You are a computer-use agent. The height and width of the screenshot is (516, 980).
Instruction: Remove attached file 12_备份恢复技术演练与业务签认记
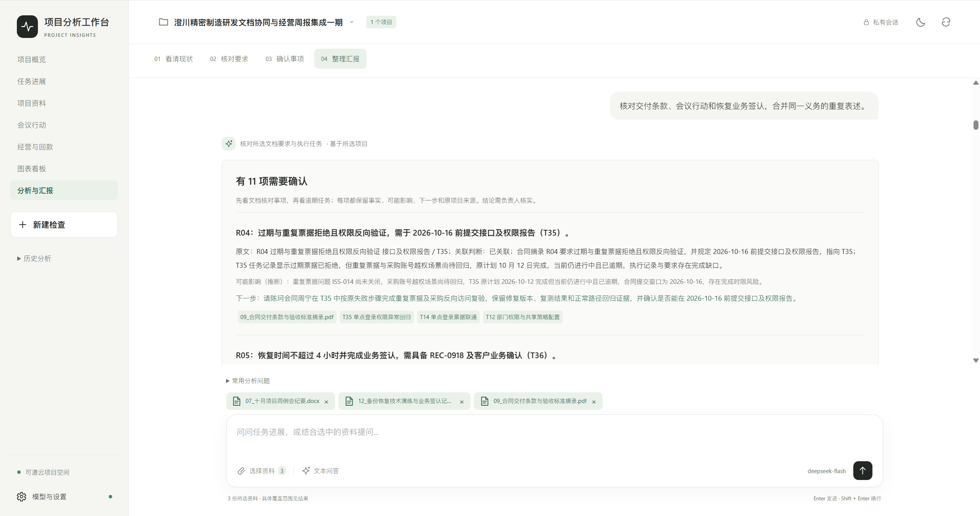(462, 401)
